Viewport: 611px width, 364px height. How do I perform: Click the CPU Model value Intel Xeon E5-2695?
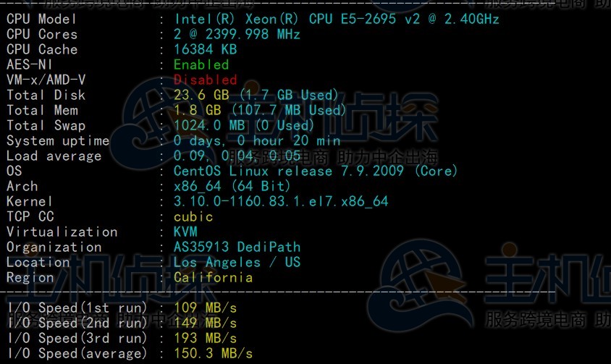tap(336, 19)
